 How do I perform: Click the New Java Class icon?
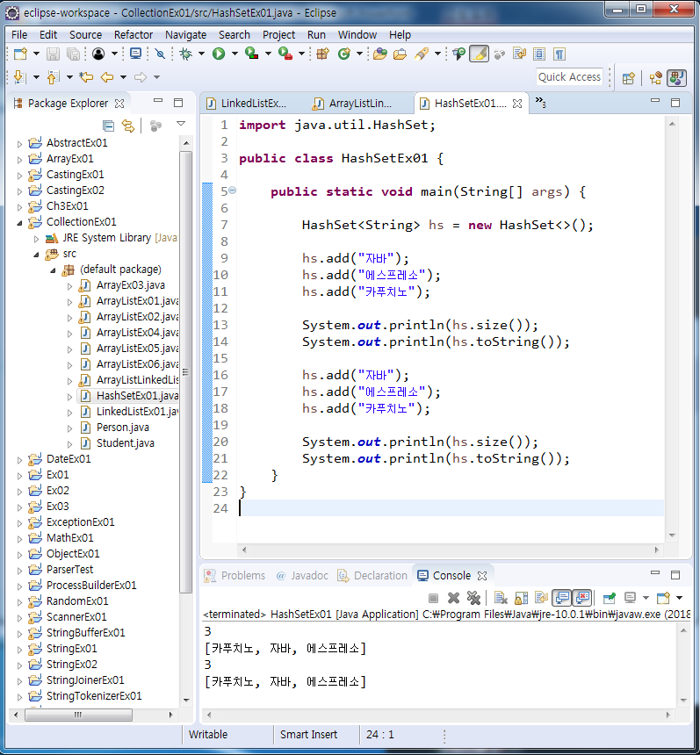[344, 54]
